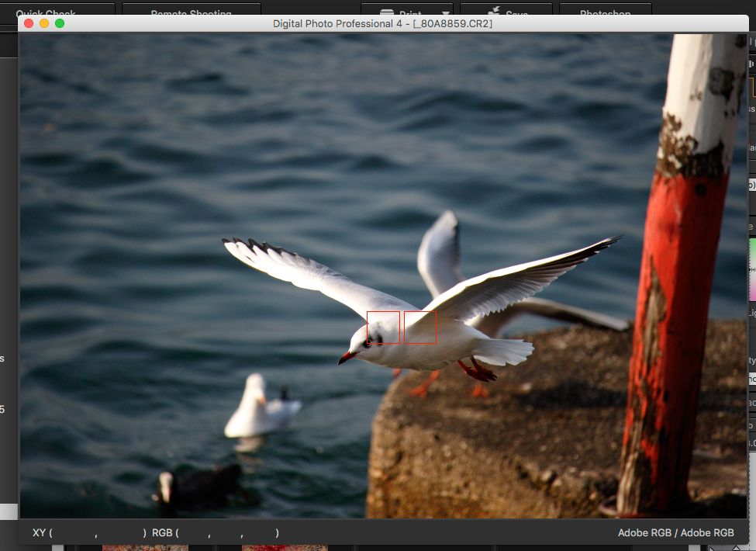The image size is (756, 551).
Task: Maximize the preview window with green button
Action: (x=60, y=23)
